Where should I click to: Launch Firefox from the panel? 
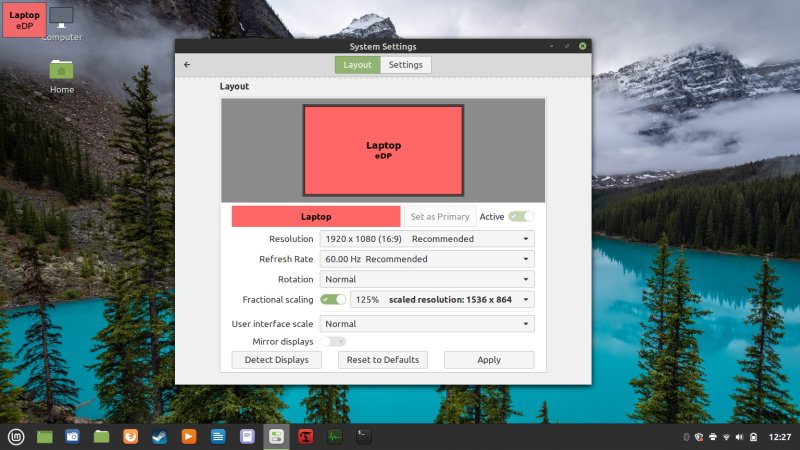[x=131, y=437]
